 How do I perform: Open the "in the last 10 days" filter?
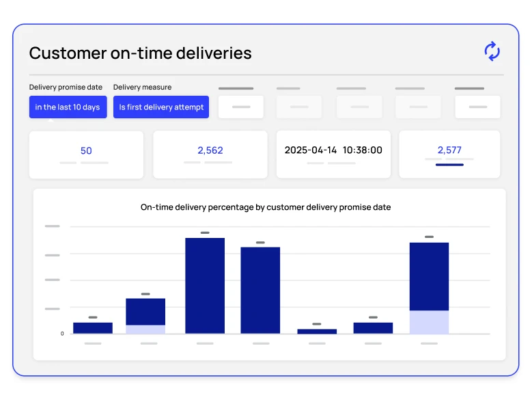68,107
